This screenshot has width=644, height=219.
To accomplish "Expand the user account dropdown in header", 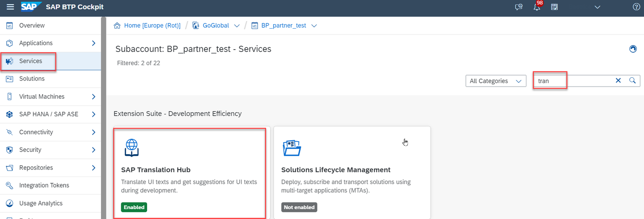I will coord(597,7).
